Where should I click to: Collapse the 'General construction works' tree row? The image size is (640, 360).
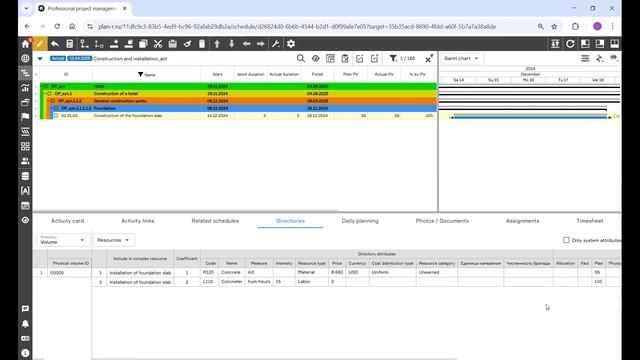(49, 101)
